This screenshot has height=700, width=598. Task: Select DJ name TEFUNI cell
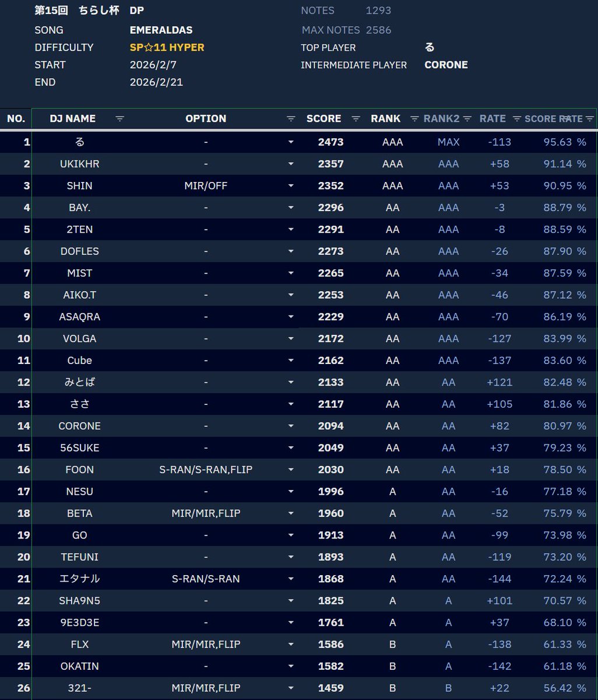pos(80,557)
